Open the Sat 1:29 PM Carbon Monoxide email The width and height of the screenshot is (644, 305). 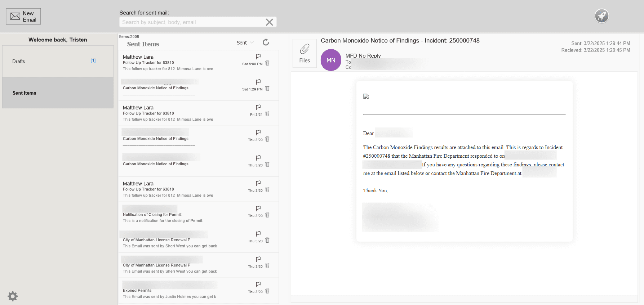198,88
